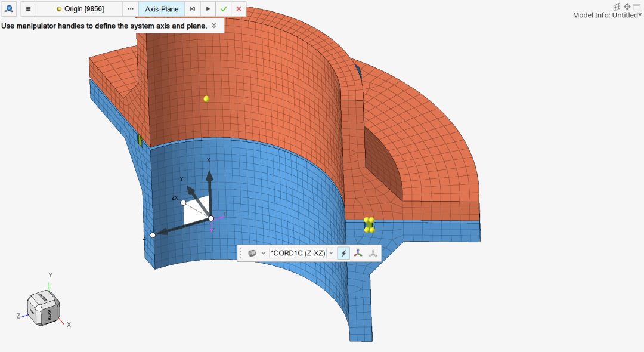
Task: Click the perspective grid icon at top right
Action: click(617, 7)
